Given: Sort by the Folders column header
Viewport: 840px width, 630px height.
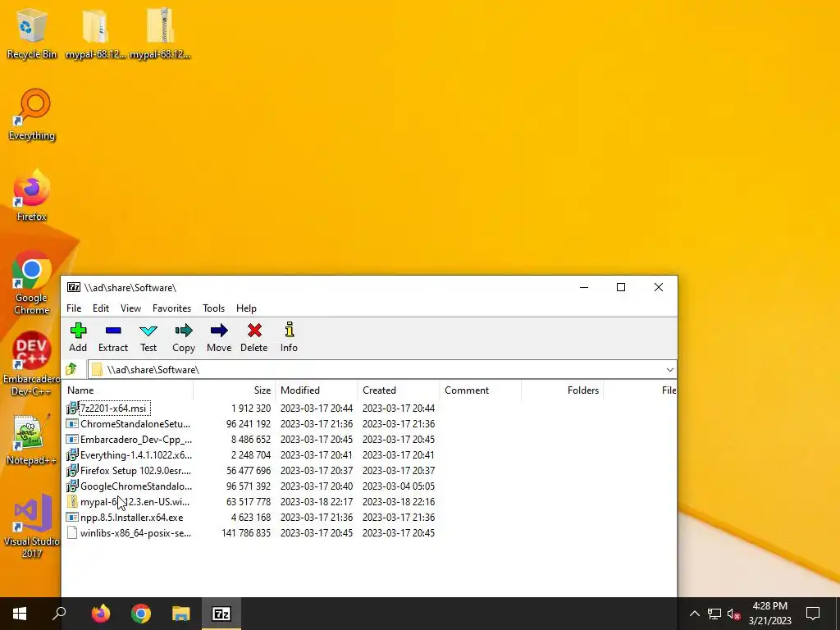Looking at the screenshot, I should (563, 390).
